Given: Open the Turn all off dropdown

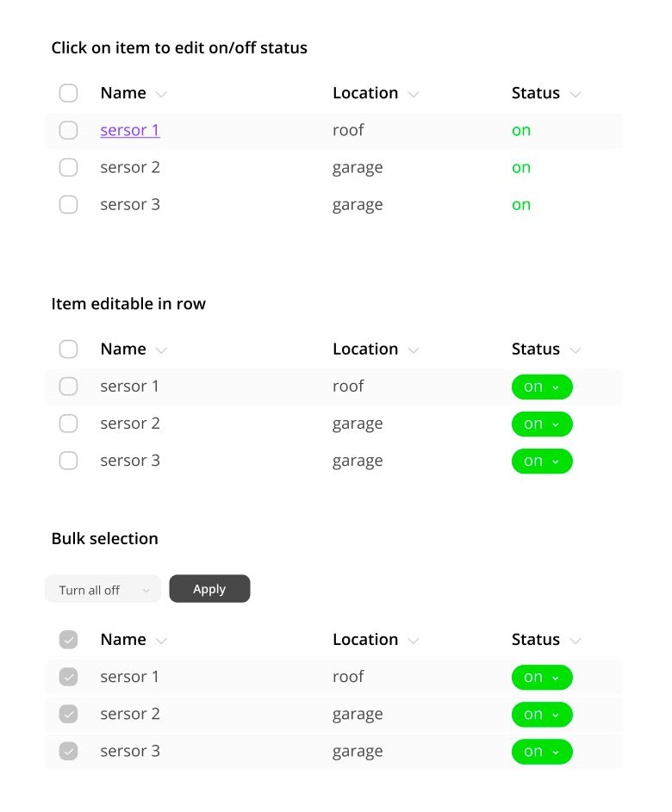Looking at the screenshot, I should pos(103,589).
